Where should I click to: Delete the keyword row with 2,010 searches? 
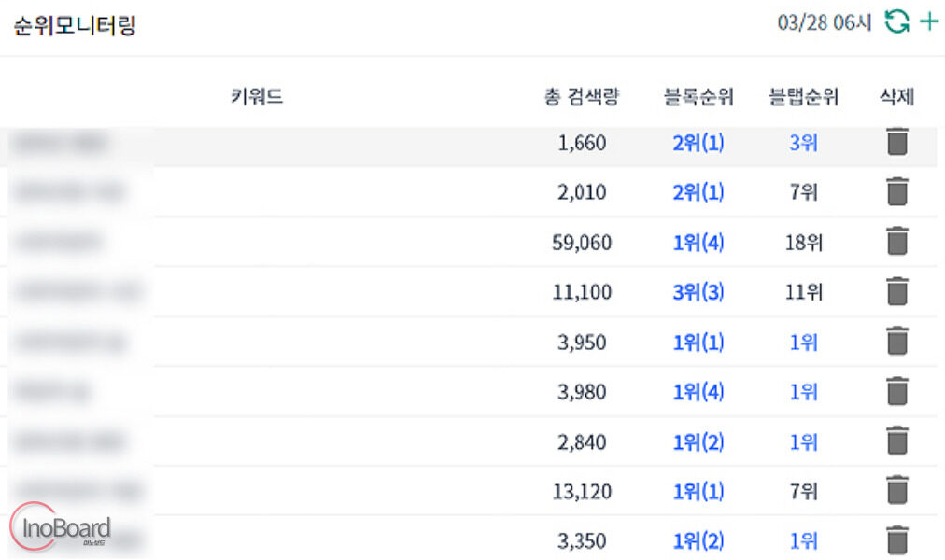[x=897, y=191]
